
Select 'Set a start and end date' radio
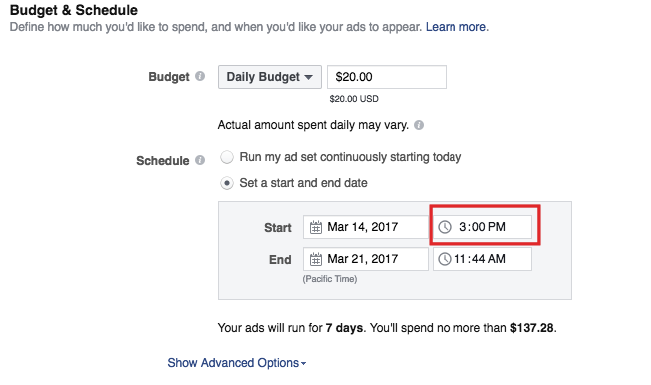click(227, 183)
